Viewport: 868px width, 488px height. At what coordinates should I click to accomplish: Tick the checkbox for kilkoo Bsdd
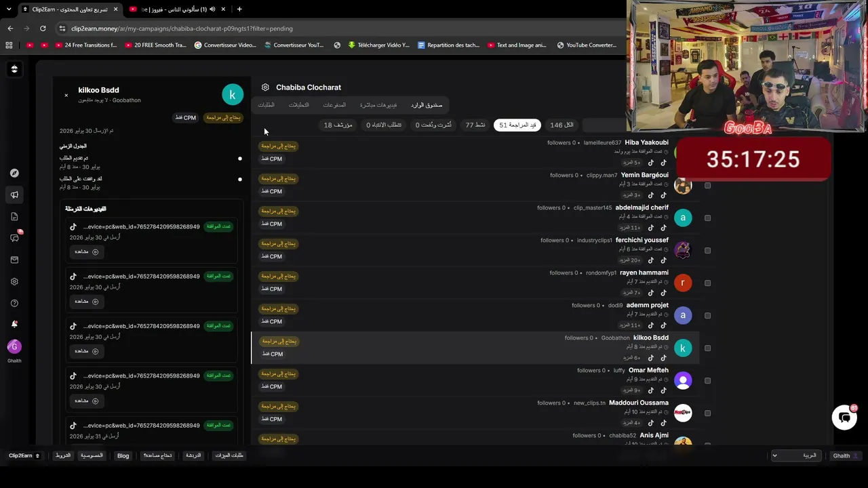(707, 348)
